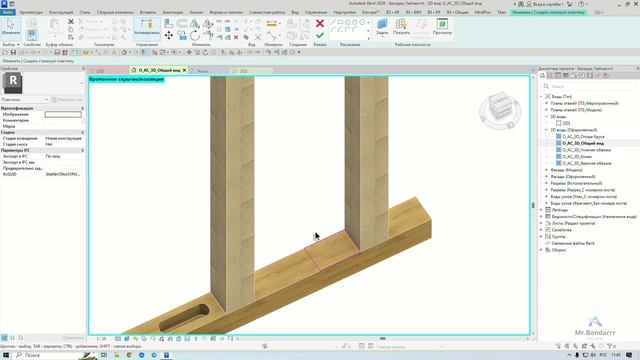Expand the Легенды tree node
The height and width of the screenshot is (360, 640).
(x=542, y=210)
